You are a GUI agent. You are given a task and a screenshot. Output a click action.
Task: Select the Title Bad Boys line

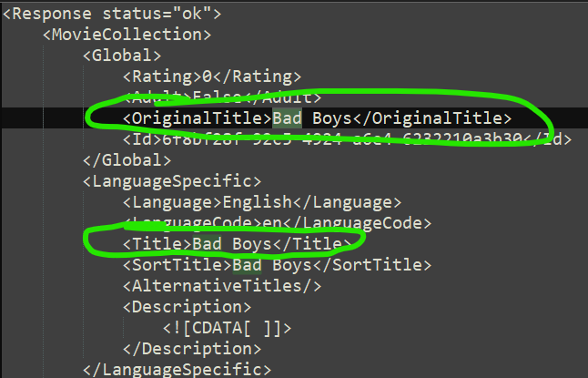237,244
